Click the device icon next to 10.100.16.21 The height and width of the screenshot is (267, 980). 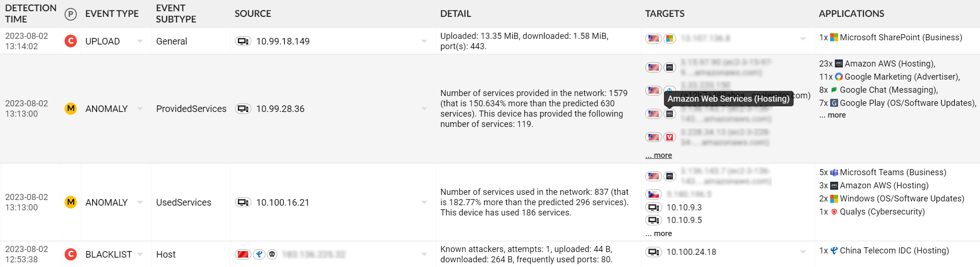243,202
